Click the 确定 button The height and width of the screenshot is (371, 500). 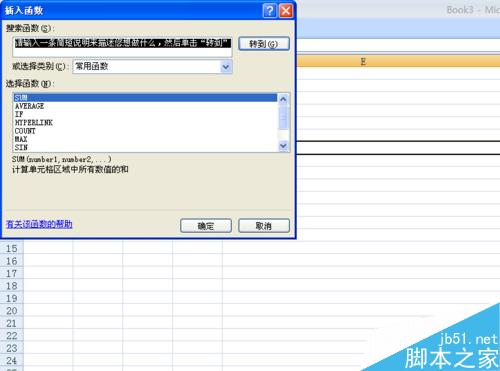tap(206, 226)
